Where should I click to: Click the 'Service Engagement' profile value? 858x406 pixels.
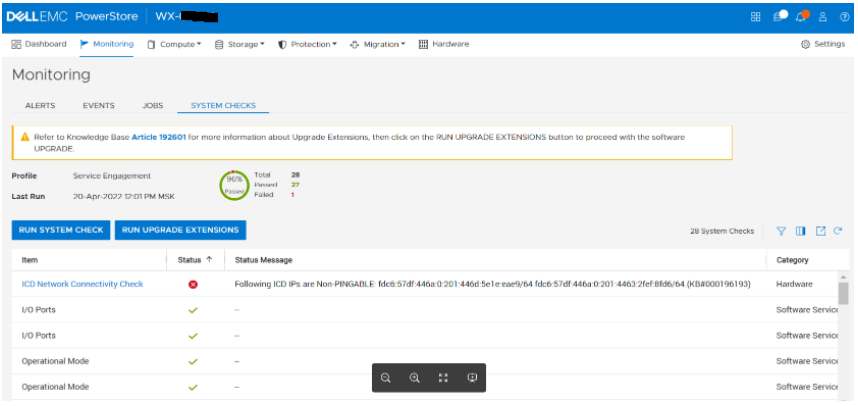tap(112, 176)
